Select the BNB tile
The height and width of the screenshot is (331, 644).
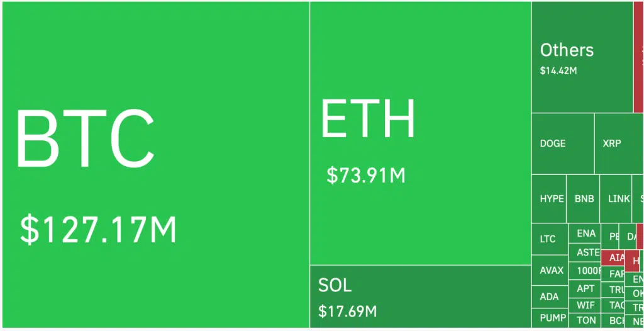point(584,199)
